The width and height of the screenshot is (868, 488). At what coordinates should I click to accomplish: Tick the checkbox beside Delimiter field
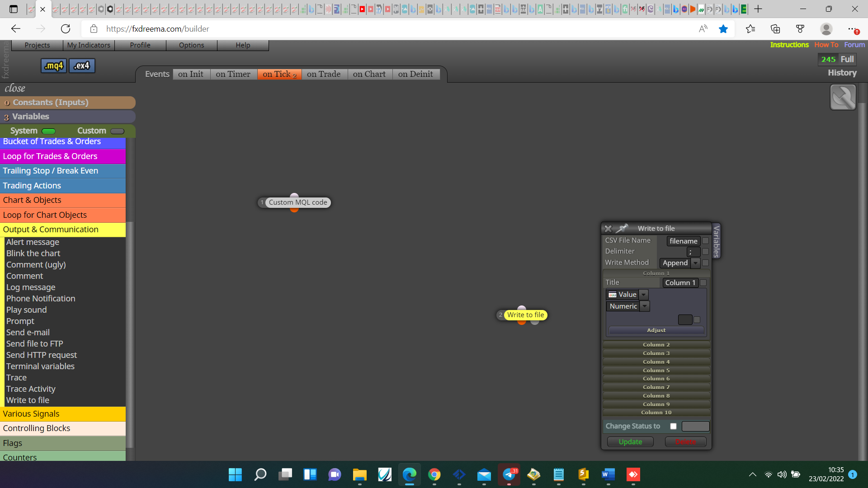point(705,252)
